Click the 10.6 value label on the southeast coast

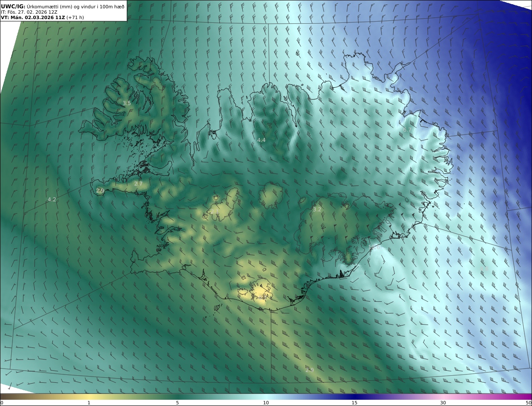[x=374, y=248]
